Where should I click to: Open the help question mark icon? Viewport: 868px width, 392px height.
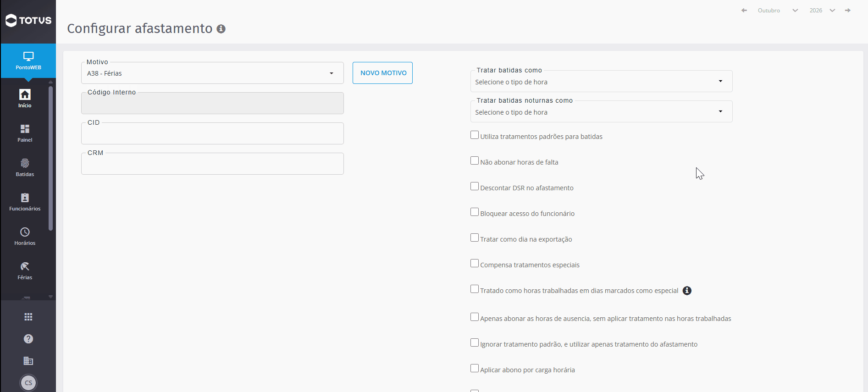tap(28, 339)
